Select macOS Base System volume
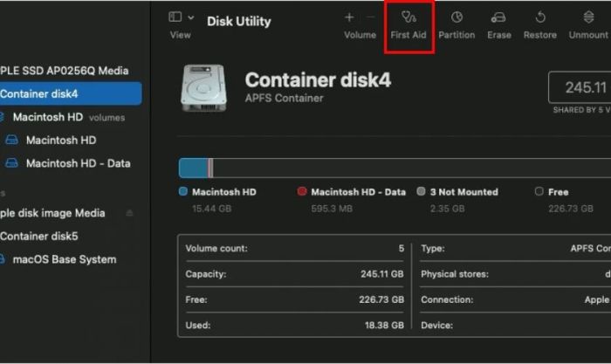Screen dimensions: 611x364 click(65, 259)
